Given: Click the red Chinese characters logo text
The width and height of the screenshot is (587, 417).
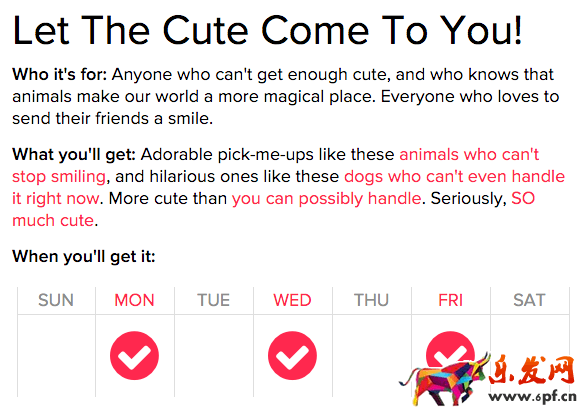Looking at the screenshot, I should 533,370.
